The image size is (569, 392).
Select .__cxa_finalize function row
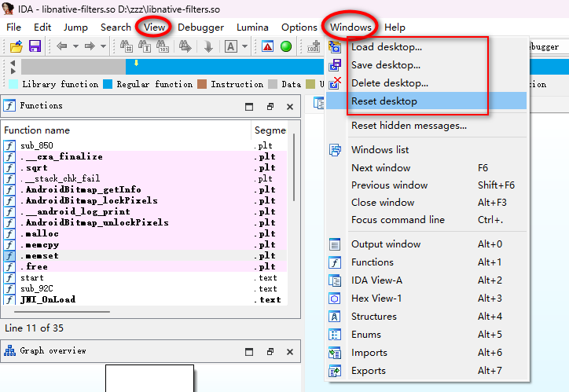(x=145, y=156)
